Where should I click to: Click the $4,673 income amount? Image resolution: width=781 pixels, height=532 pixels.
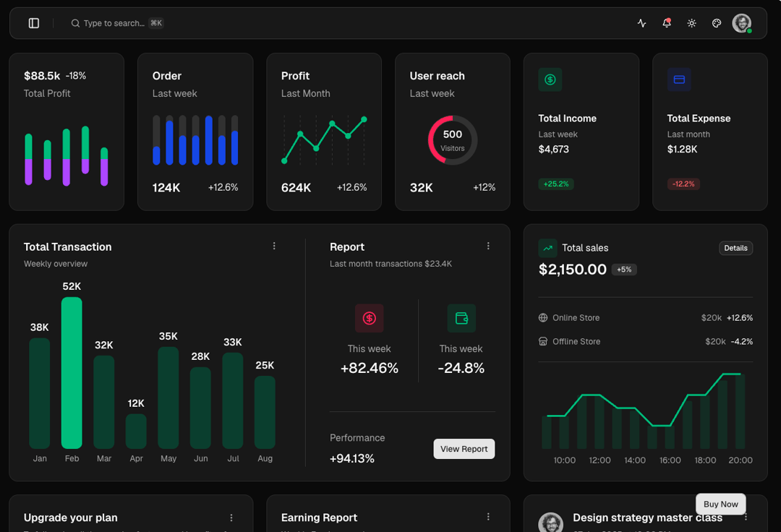[553, 150]
